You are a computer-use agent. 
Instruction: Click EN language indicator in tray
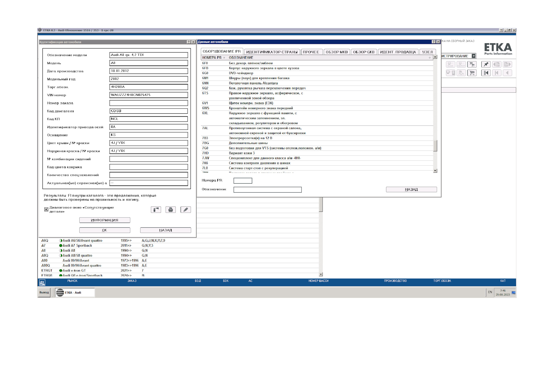(x=490, y=292)
